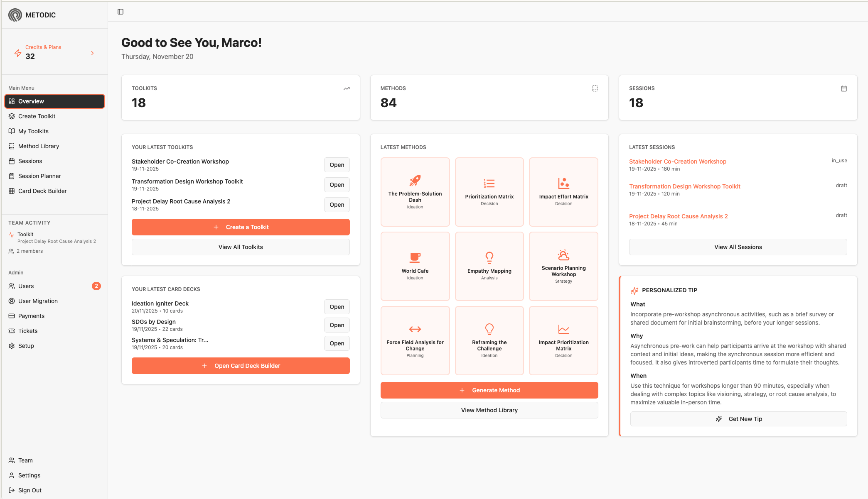The height and width of the screenshot is (499, 868).
Task: Open the Method Library from the sidebar
Action: pyautogui.click(x=39, y=146)
